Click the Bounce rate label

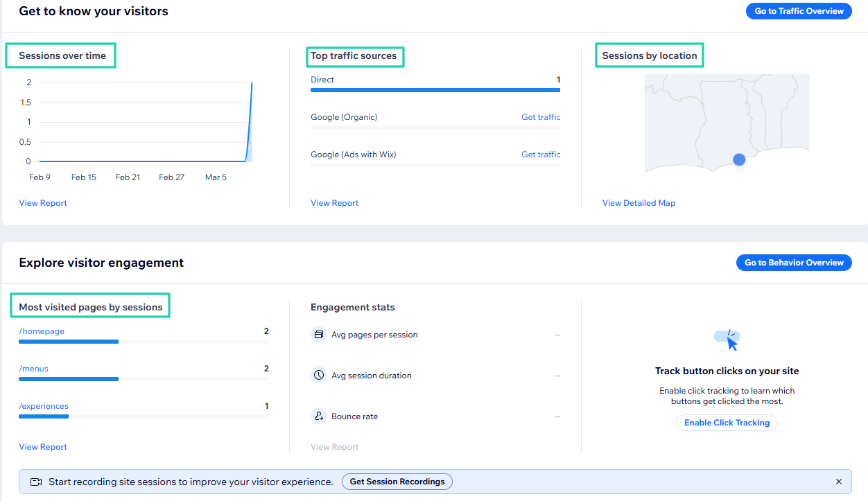pos(355,416)
